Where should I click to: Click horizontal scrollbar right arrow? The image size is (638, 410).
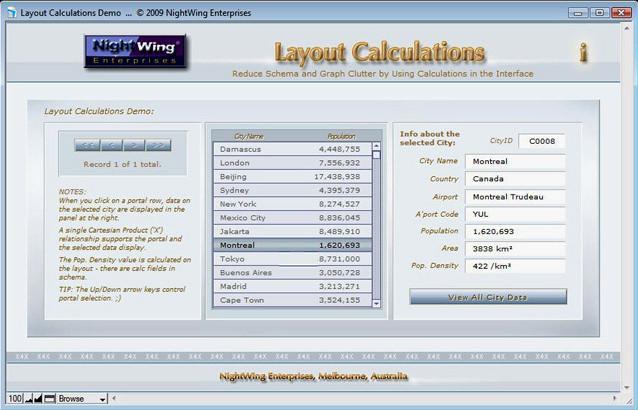click(615, 399)
